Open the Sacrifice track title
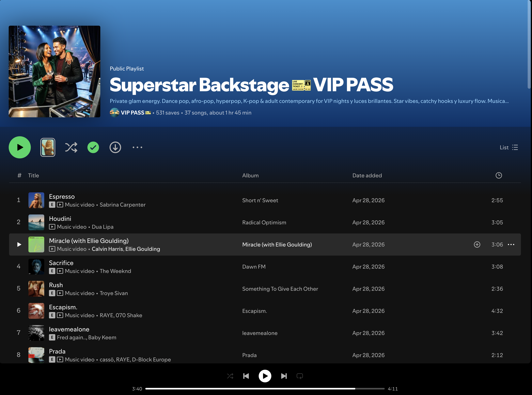The image size is (532, 395). pos(61,263)
